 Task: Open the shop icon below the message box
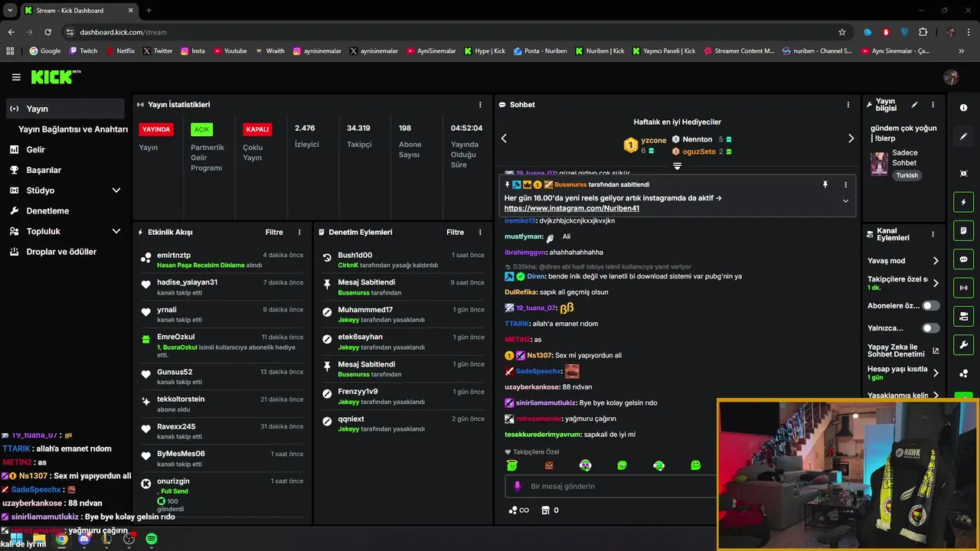(545, 510)
